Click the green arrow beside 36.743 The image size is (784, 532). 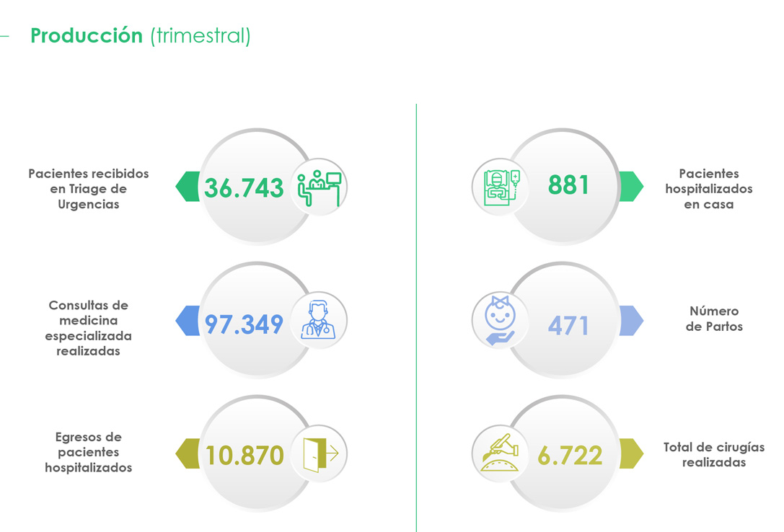(x=188, y=186)
